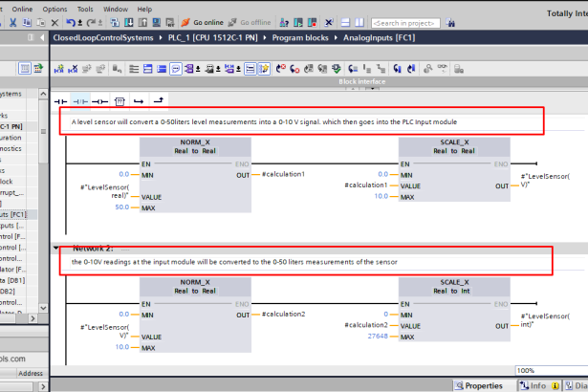Image resolution: width=588 pixels, height=392 pixels.
Task: Insert a normally open contact
Action: (61, 99)
